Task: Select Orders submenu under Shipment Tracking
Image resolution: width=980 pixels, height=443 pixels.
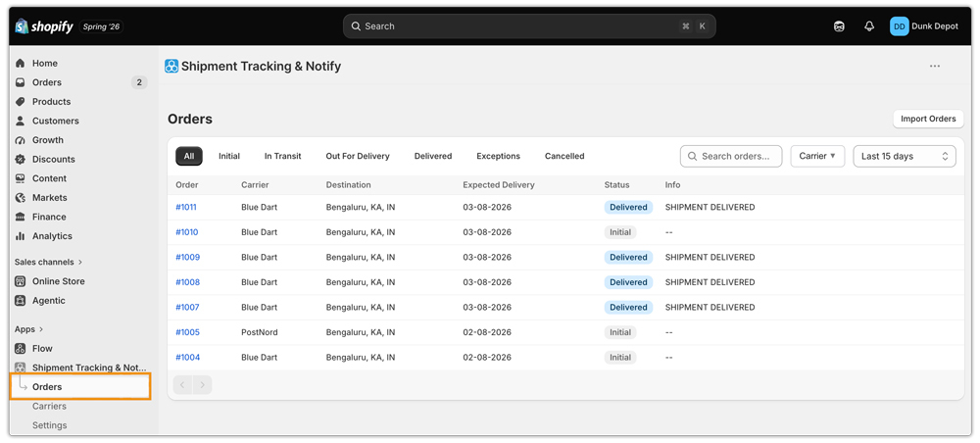Action: 80,387
